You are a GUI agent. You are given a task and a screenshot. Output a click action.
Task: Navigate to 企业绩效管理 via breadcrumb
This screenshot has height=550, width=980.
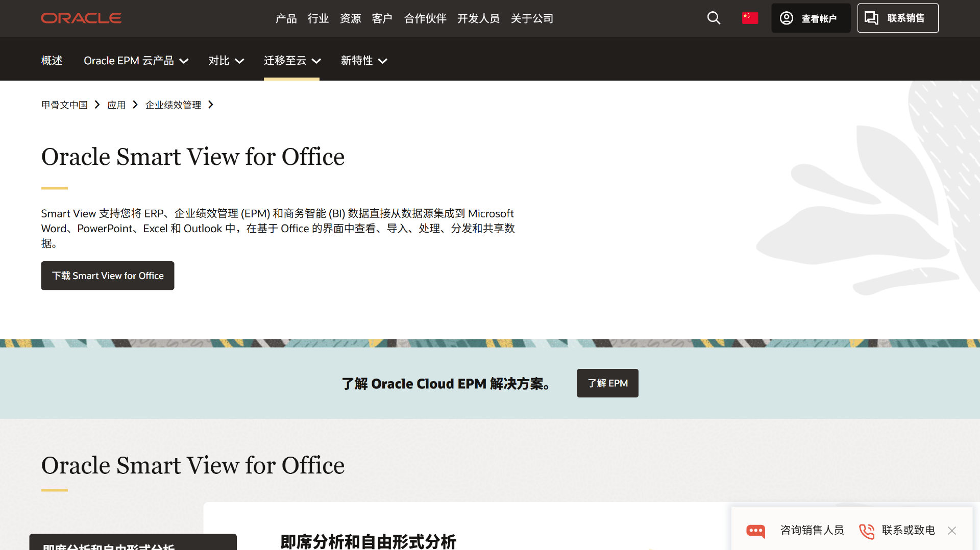coord(173,105)
